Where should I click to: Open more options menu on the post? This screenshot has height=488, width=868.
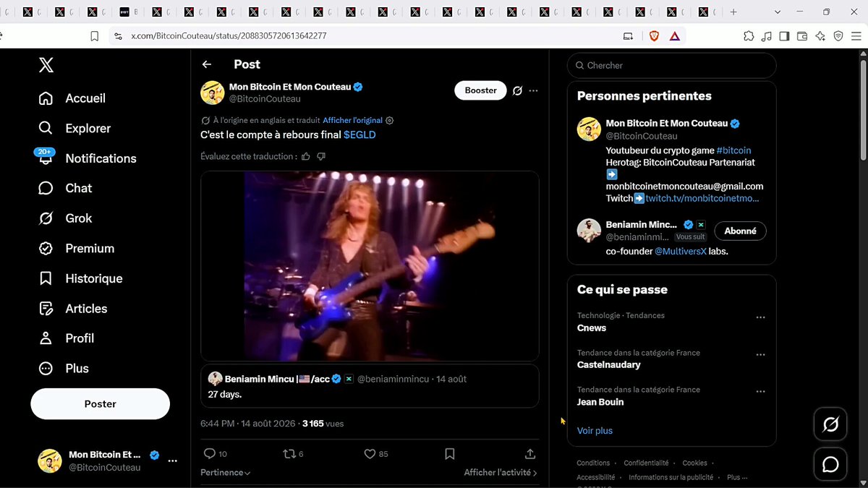[x=534, y=90]
